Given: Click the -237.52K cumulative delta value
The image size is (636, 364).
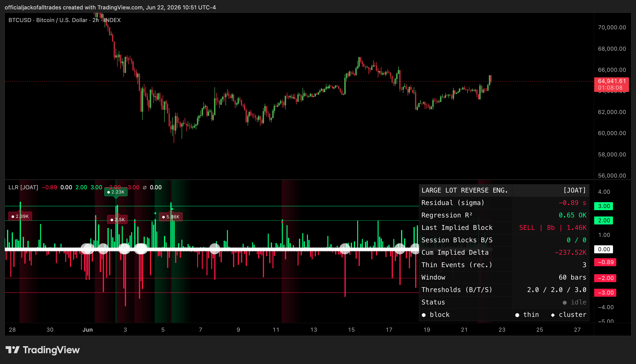Looking at the screenshot, I should [x=570, y=253].
